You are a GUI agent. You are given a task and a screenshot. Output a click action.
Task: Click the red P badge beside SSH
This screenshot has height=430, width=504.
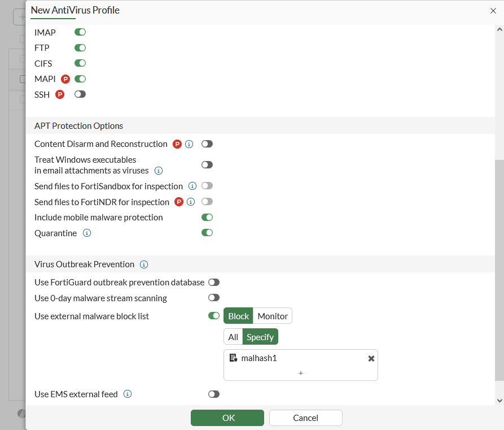point(60,94)
